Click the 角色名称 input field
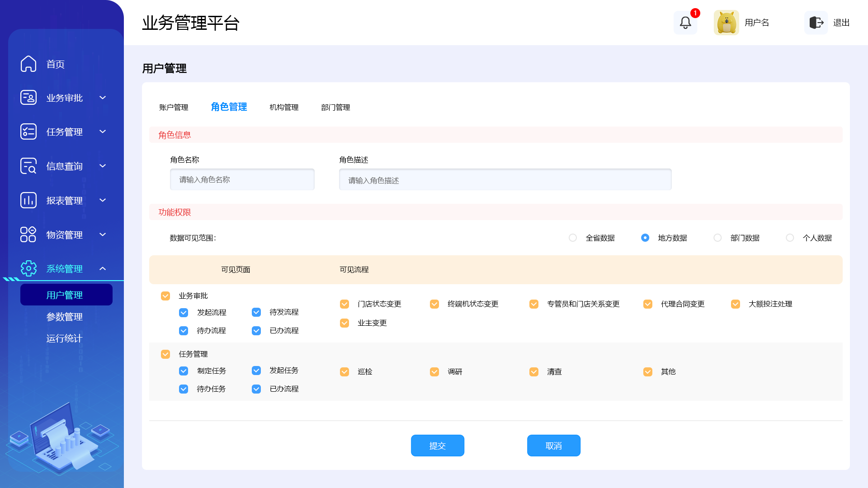Image resolution: width=868 pixels, height=488 pixels. coord(242,180)
